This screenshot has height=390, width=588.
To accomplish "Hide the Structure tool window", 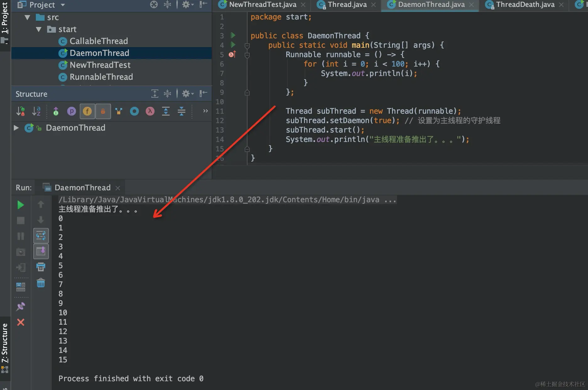I will click(204, 93).
